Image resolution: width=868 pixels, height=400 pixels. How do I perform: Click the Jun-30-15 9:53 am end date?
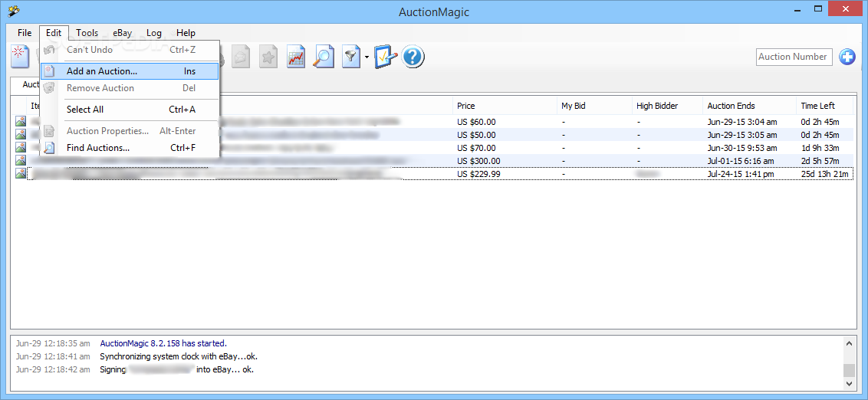(x=741, y=148)
